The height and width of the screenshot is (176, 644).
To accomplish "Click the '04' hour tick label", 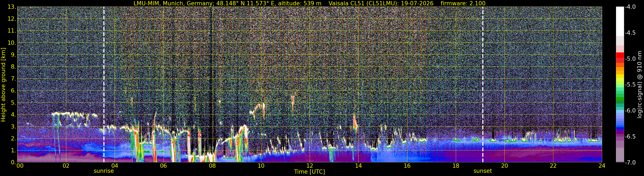I will point(114,166).
